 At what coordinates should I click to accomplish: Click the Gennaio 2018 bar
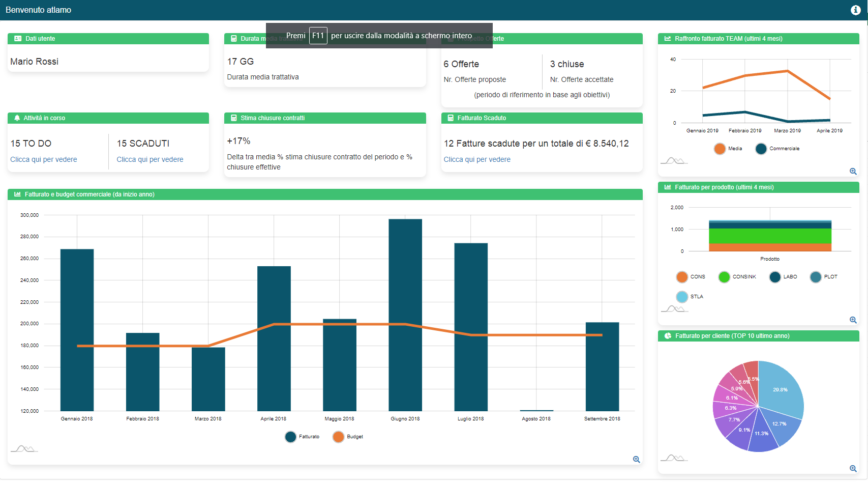click(77, 330)
